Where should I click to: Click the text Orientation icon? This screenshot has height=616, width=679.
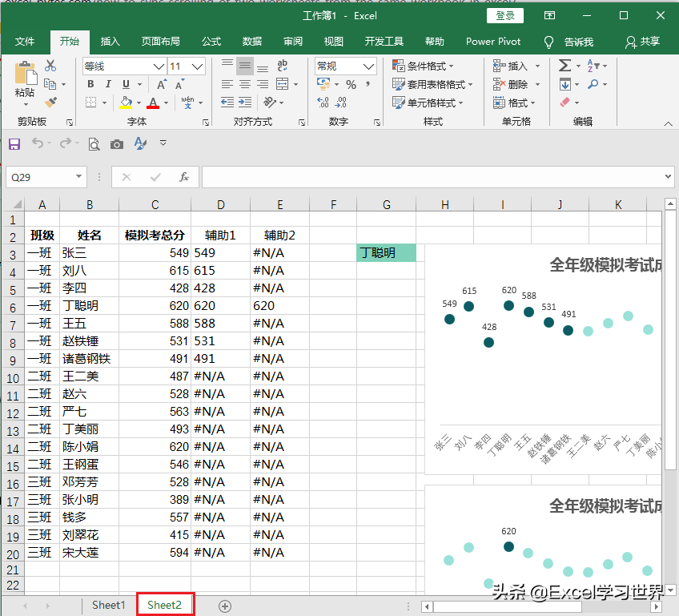(x=270, y=103)
